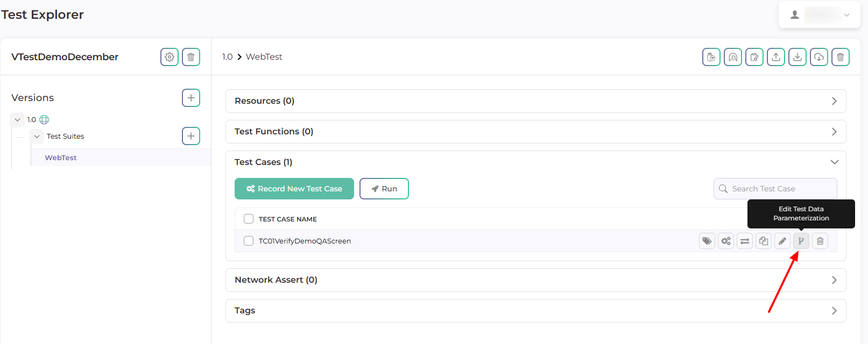Click the copy icon for TC01VerifyDemoQAScreen

(763, 241)
